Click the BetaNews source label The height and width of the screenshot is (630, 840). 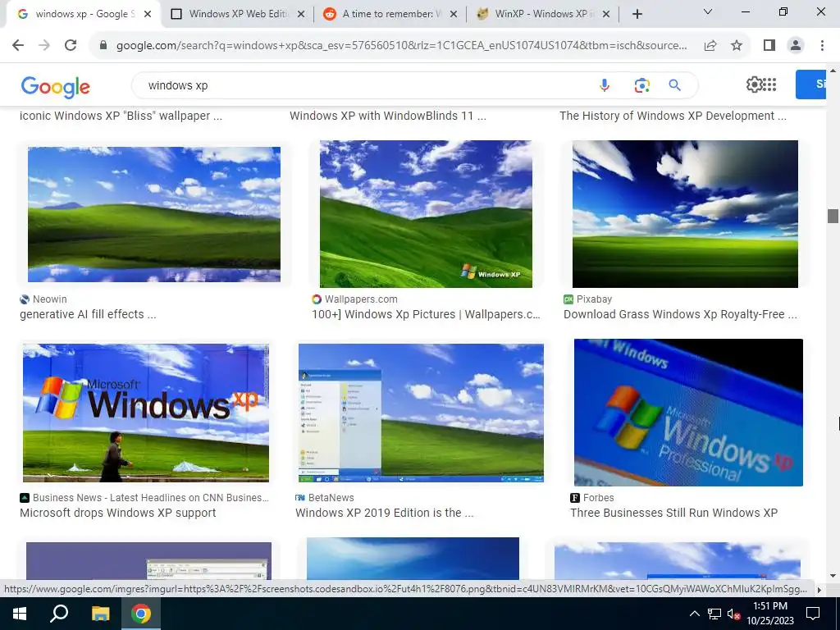325,498
